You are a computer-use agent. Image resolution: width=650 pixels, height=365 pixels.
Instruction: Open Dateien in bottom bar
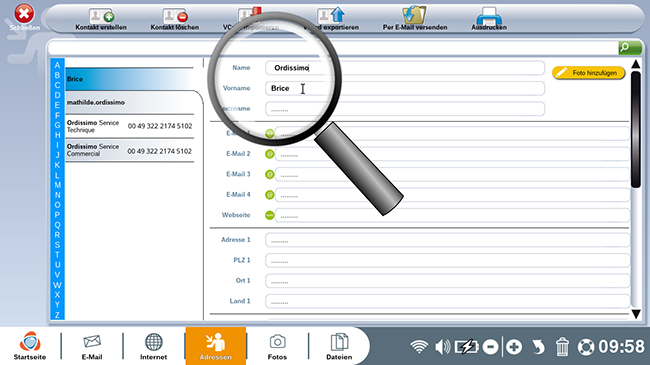(339, 346)
